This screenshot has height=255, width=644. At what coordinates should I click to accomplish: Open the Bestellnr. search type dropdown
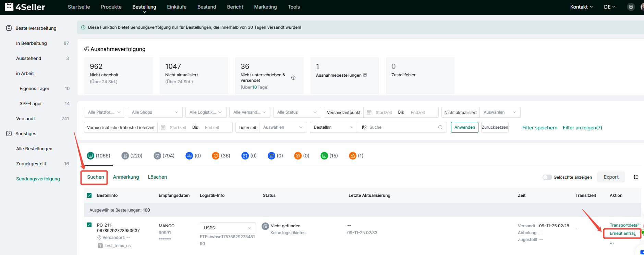(x=334, y=127)
